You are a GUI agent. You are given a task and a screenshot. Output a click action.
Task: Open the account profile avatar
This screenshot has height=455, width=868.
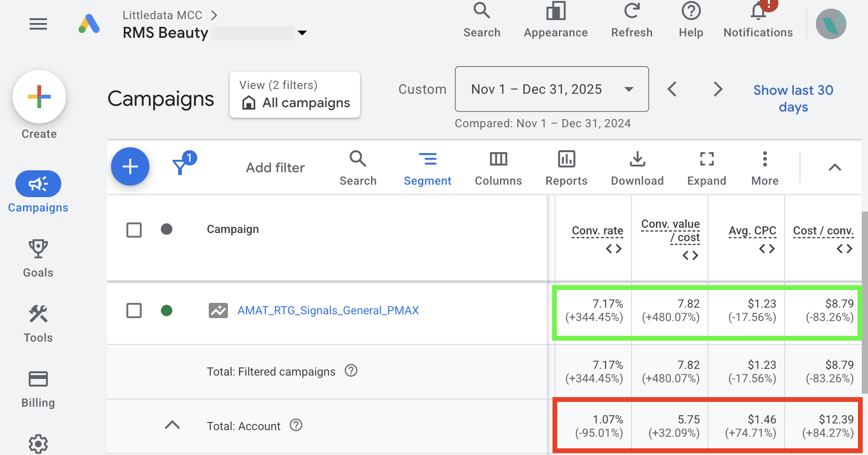(831, 24)
